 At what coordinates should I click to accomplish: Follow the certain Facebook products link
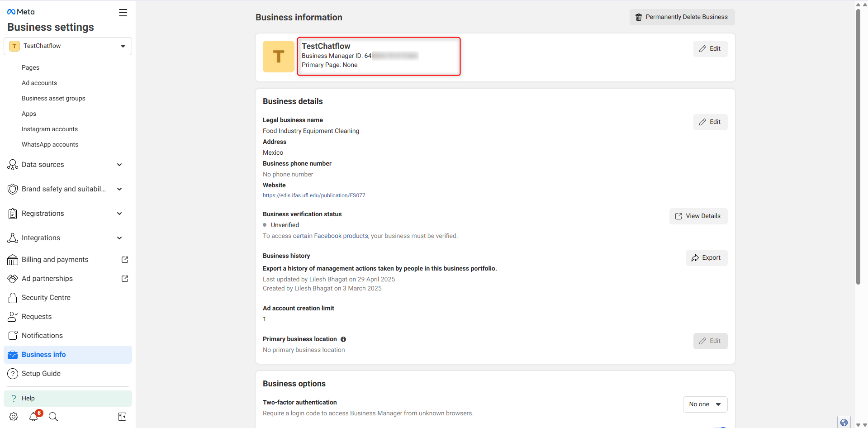click(331, 236)
